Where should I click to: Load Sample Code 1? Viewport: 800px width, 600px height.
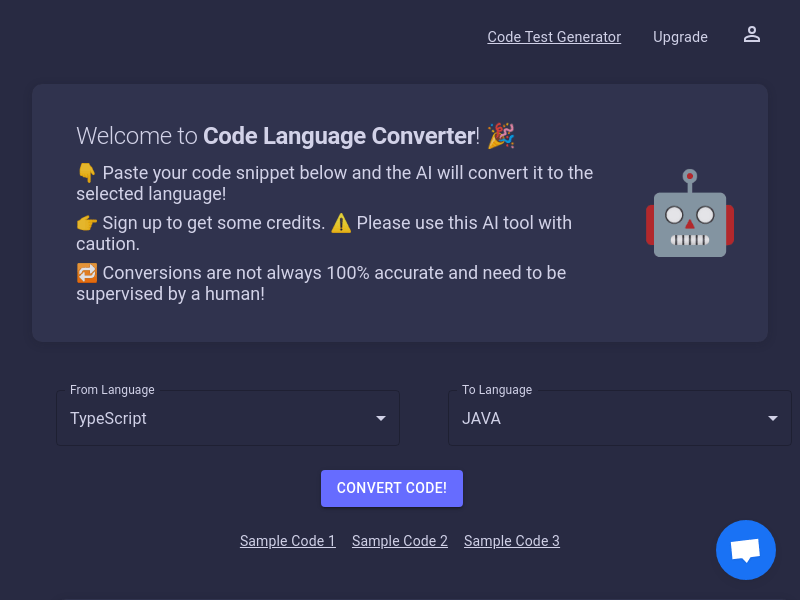287,540
